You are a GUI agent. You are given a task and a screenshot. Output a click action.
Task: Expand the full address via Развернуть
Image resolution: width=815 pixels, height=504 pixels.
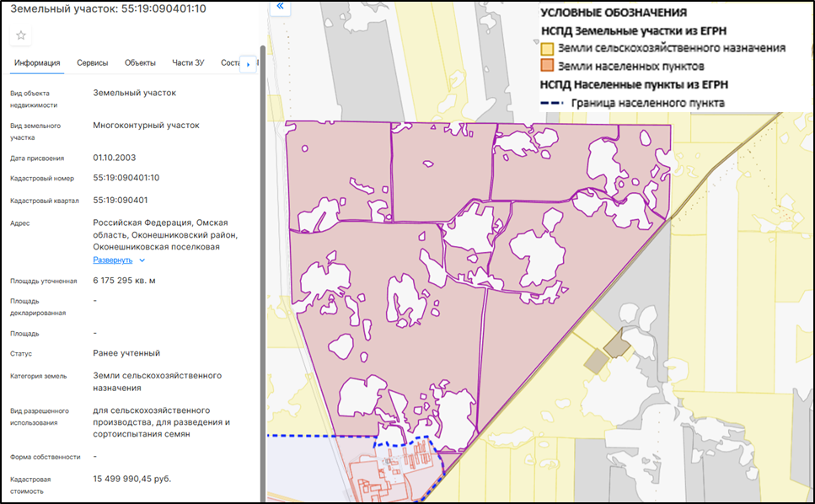tap(118, 260)
